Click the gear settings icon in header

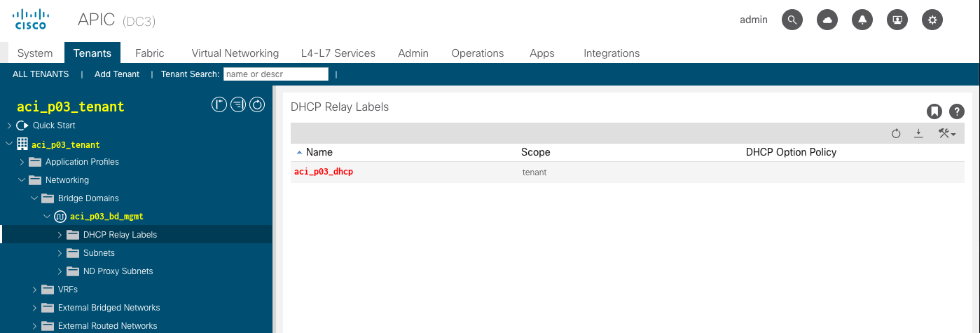click(x=932, y=20)
